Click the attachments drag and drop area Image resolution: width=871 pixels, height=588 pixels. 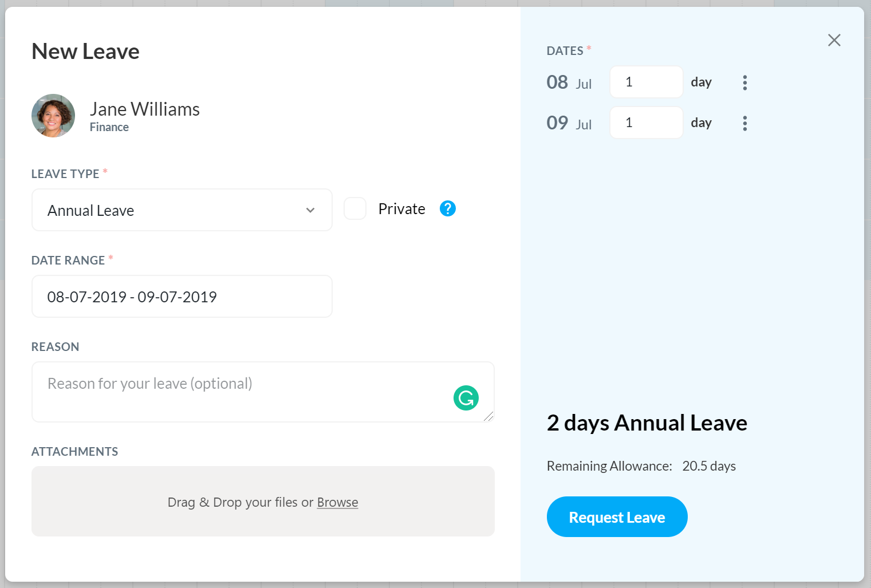click(x=263, y=502)
